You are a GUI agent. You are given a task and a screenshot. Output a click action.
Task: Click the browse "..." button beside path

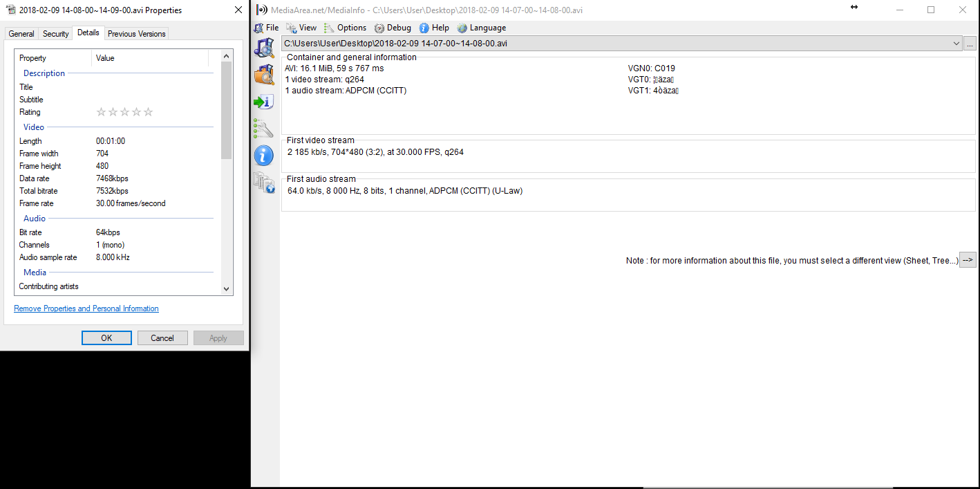970,44
